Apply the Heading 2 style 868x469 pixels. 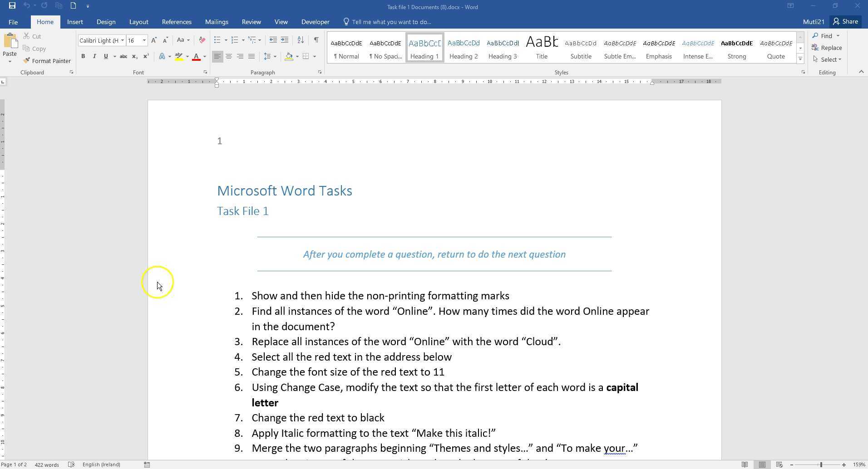tap(463, 47)
